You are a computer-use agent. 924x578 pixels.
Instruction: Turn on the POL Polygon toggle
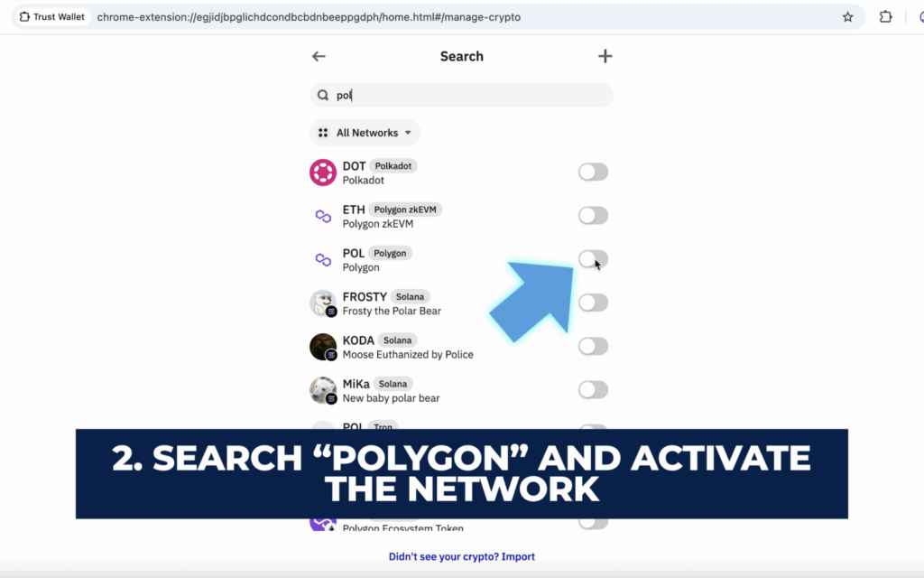click(x=593, y=259)
